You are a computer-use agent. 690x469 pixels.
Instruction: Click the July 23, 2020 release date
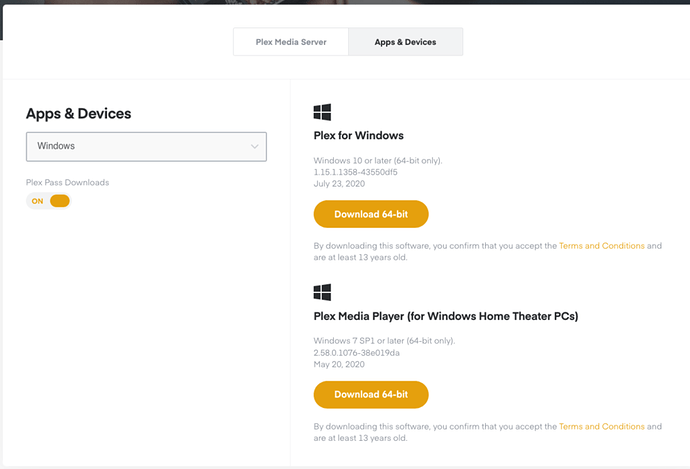point(339,183)
